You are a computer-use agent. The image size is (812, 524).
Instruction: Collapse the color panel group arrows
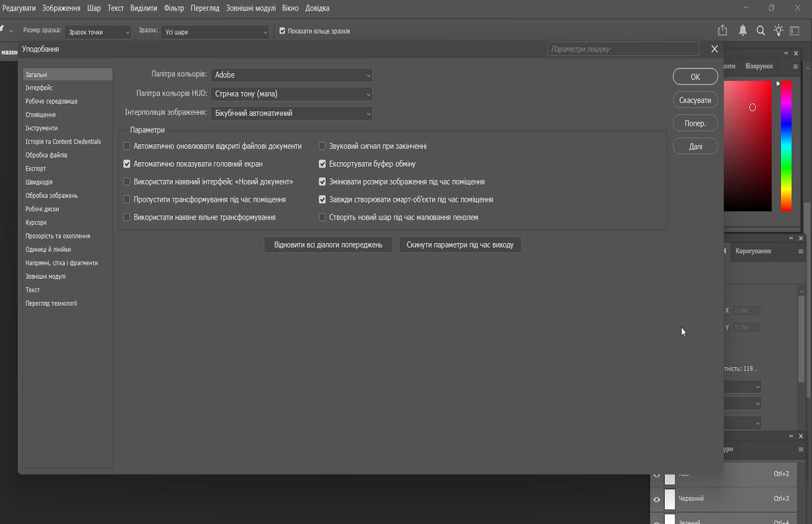click(786, 53)
